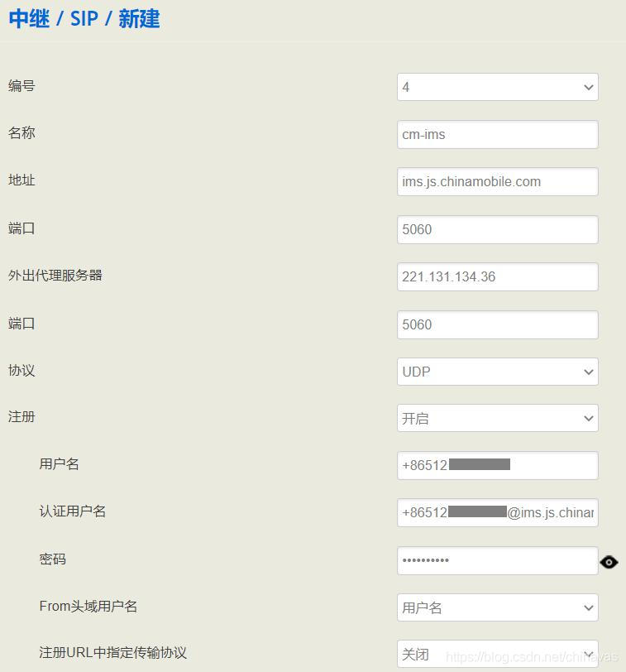
Task: Click the 注册 label text
Action: [22, 417]
